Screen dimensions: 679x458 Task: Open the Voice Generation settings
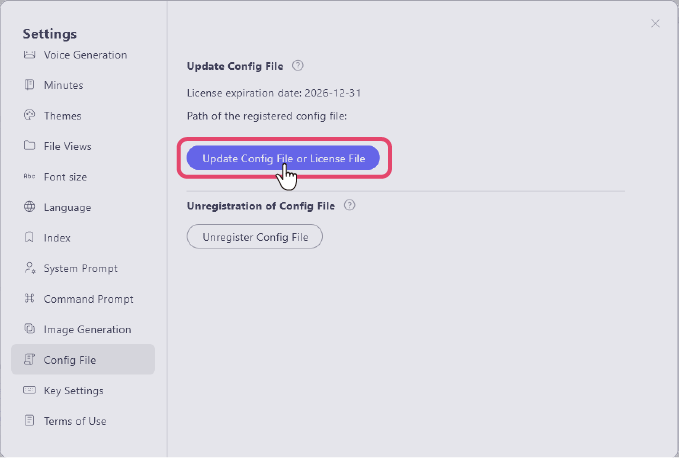click(x=84, y=55)
